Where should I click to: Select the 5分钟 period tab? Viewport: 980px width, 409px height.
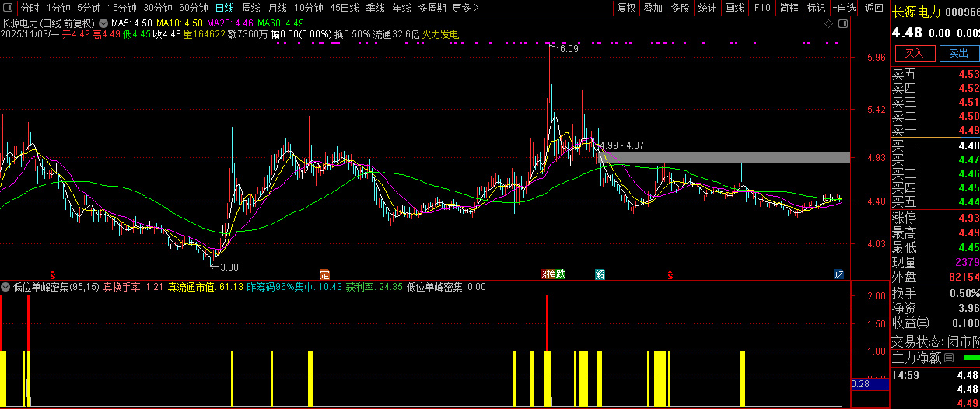coord(89,8)
